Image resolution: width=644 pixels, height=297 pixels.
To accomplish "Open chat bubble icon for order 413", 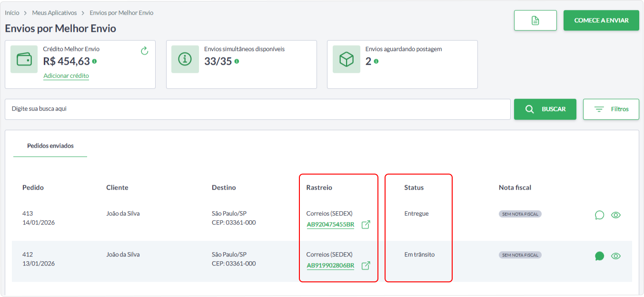I will click(599, 215).
